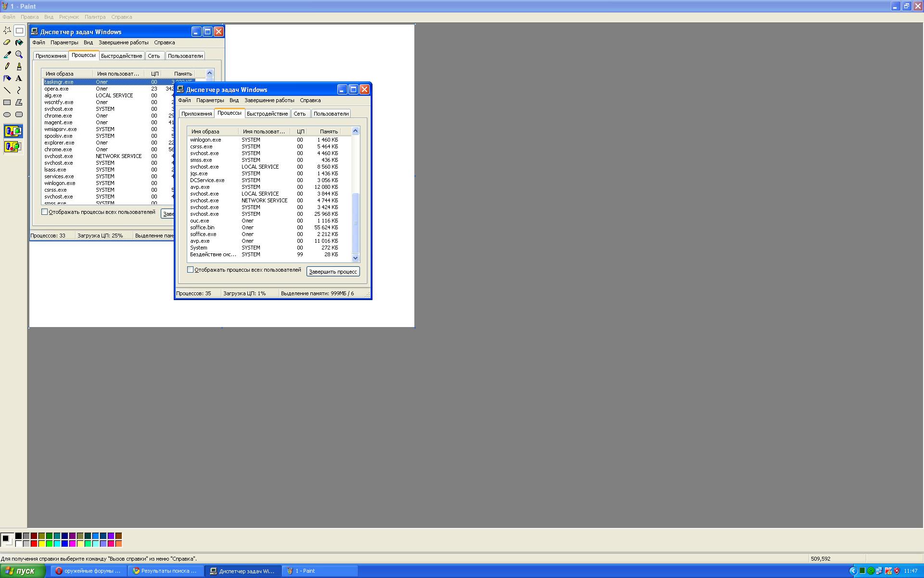Select the Airbrush spray can tool
Screen dimensions: 924x578
[x=7, y=78]
